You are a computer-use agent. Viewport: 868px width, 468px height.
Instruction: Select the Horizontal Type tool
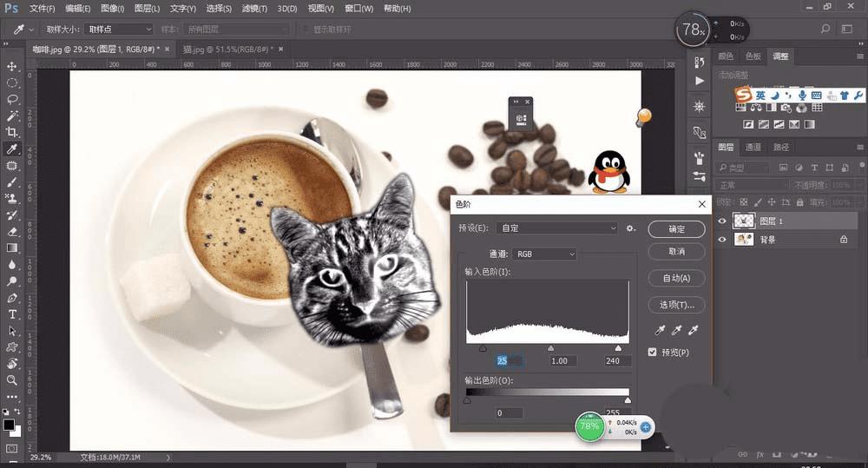pyautogui.click(x=11, y=314)
